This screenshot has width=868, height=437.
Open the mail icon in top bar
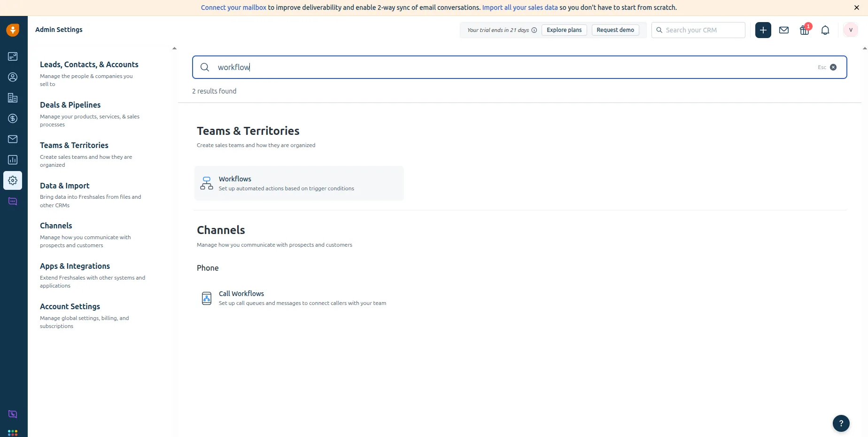click(x=784, y=30)
